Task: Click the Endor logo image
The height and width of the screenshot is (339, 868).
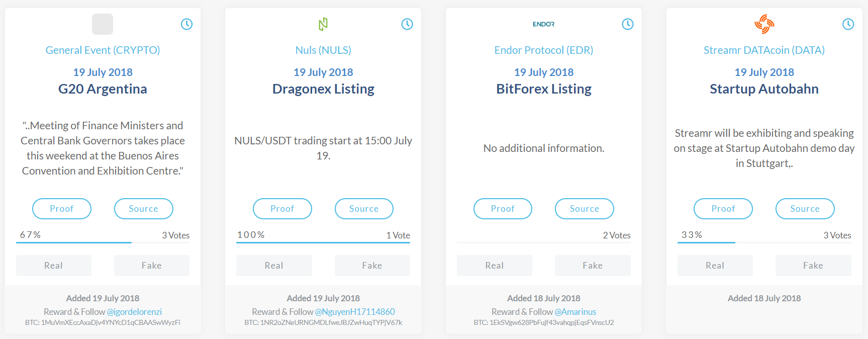Action: [543, 24]
